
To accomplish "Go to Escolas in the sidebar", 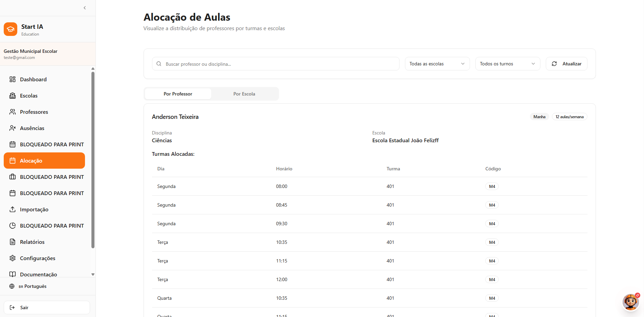I will (x=44, y=96).
